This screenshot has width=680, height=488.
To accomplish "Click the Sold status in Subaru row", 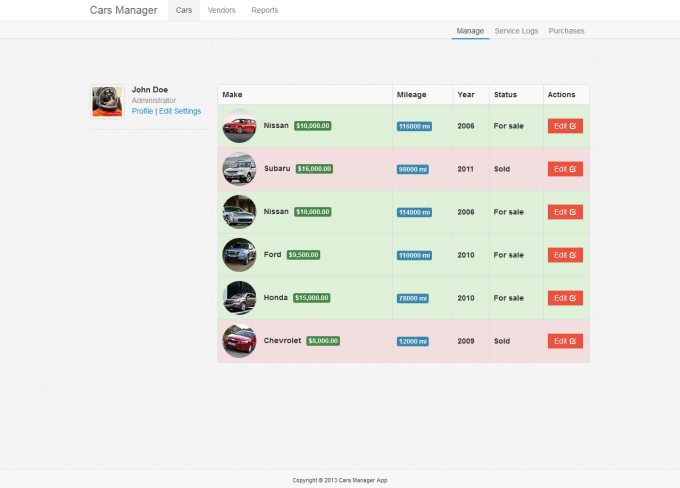I will [502, 169].
